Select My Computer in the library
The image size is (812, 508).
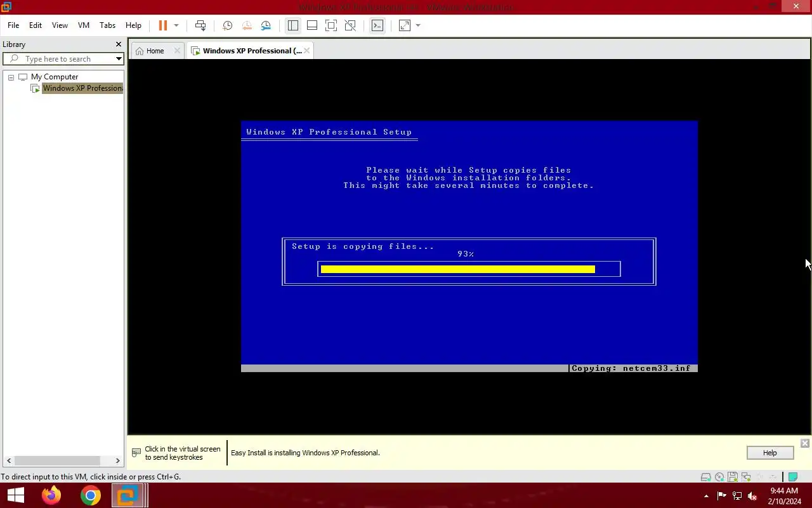click(55, 77)
